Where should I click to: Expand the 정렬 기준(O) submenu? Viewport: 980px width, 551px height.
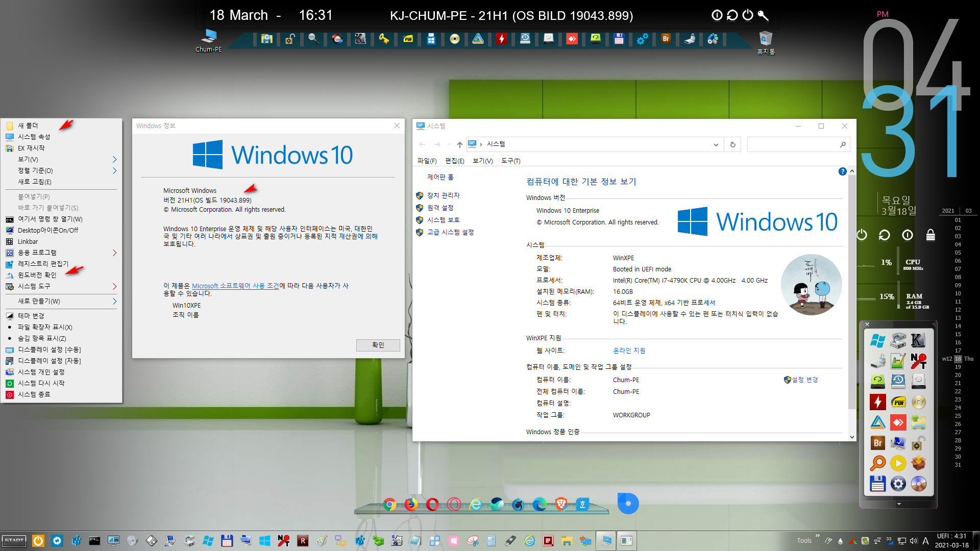point(61,170)
